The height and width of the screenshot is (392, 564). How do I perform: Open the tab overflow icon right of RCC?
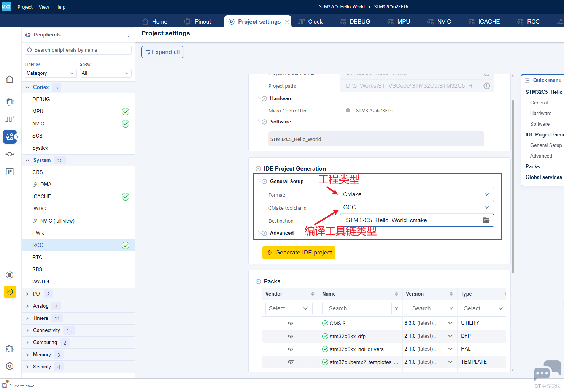560,22
